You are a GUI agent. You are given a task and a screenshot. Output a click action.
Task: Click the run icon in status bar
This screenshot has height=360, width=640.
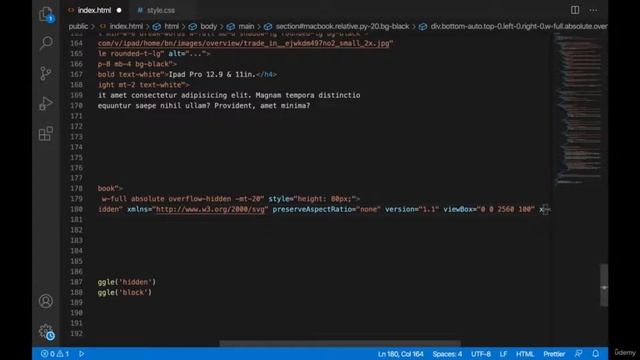(x=82, y=354)
